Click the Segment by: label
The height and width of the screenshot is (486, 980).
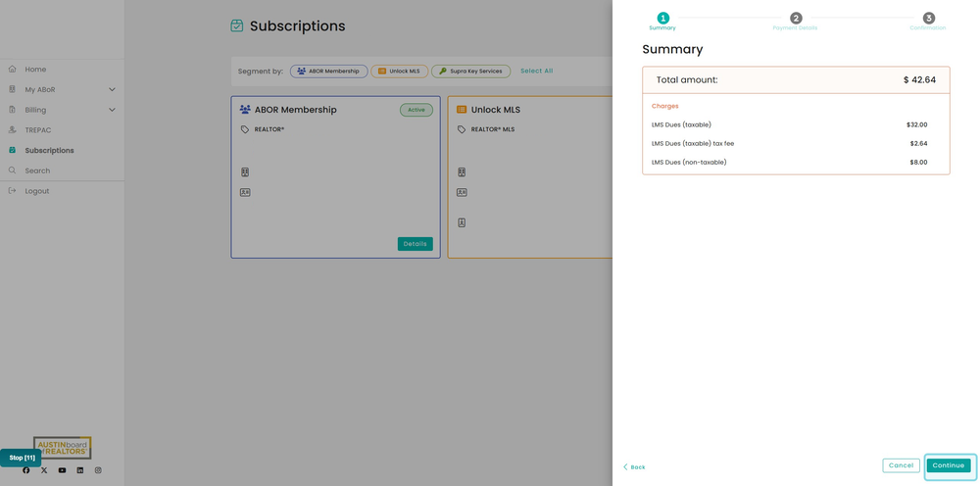(261, 72)
